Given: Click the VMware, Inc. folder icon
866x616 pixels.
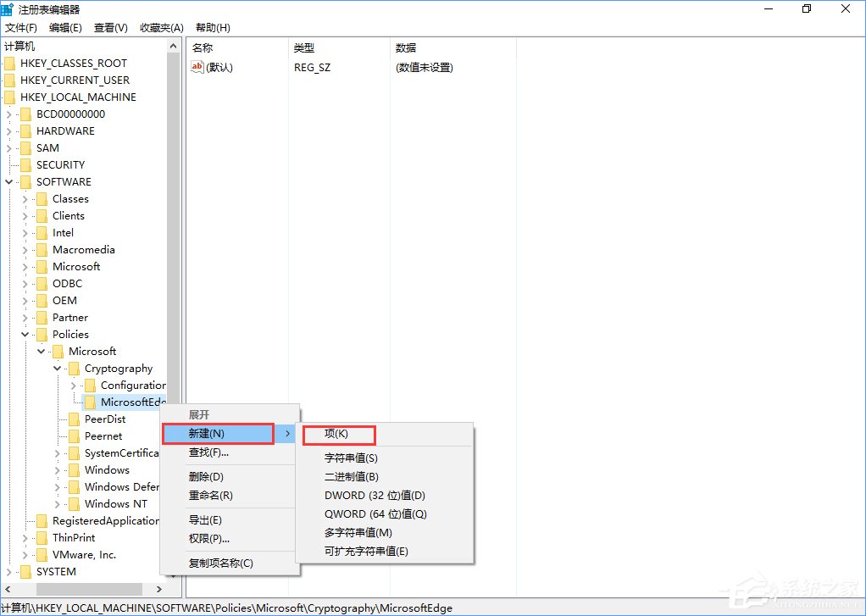Looking at the screenshot, I should click(43, 554).
